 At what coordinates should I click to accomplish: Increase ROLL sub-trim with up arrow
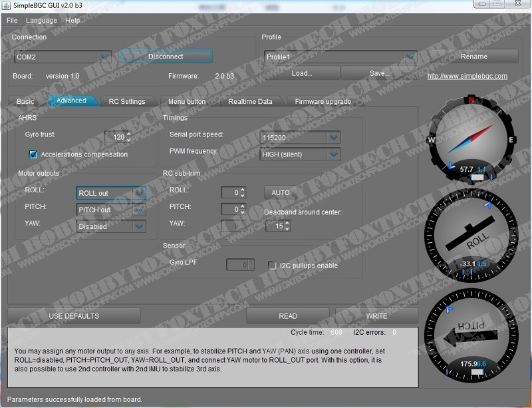point(243,190)
